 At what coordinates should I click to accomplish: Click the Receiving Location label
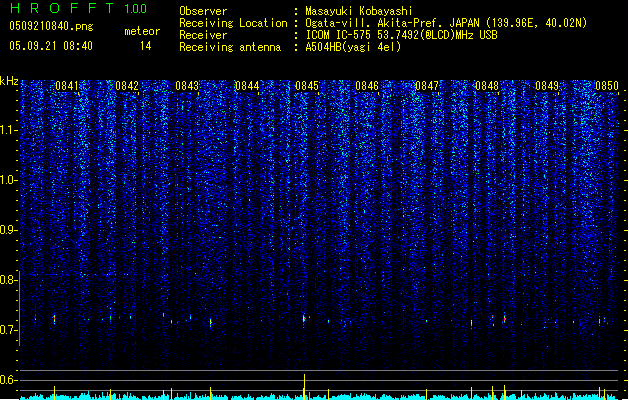coord(233,23)
